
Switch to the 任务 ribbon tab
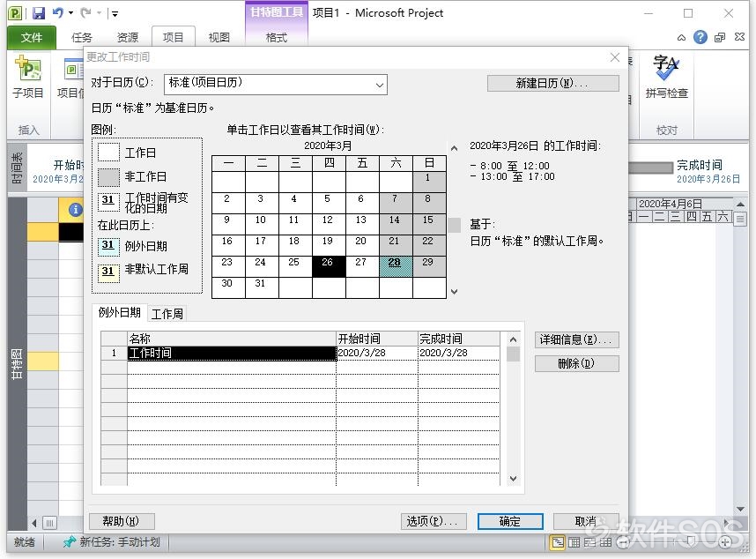pos(81,38)
